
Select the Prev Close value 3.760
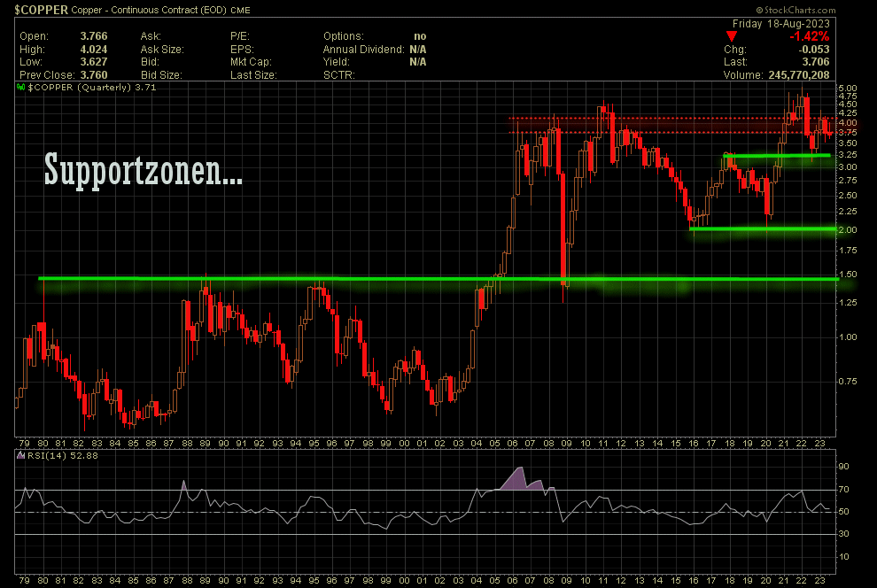pyautogui.click(x=93, y=75)
